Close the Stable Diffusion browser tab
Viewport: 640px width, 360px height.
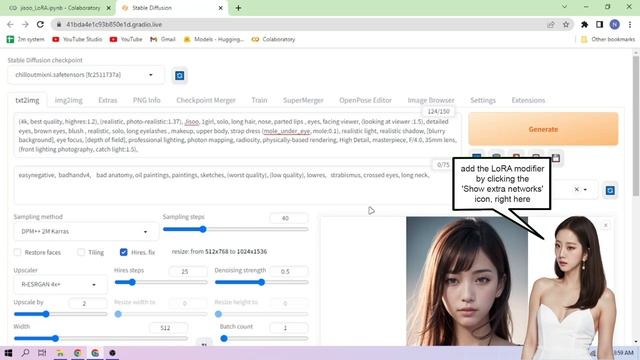[x=220, y=8]
